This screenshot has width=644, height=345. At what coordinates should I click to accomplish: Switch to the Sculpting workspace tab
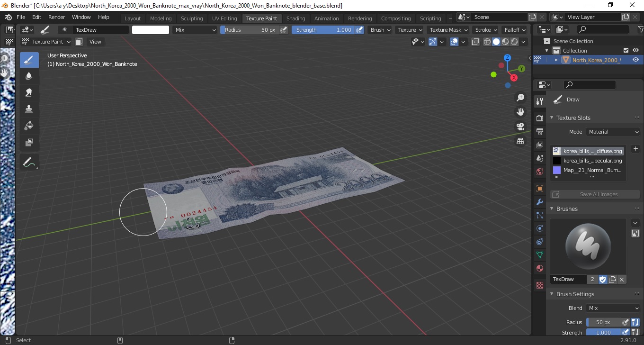point(192,18)
